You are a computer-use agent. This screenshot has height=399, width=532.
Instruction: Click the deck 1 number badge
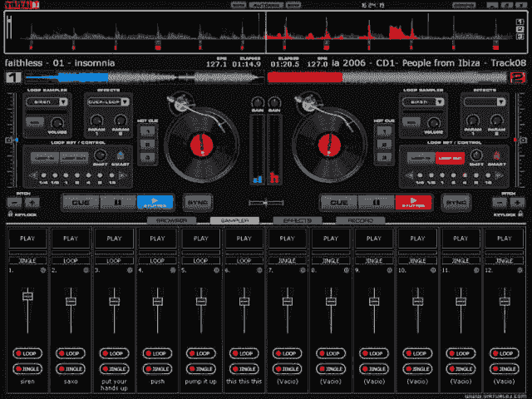click(13, 77)
